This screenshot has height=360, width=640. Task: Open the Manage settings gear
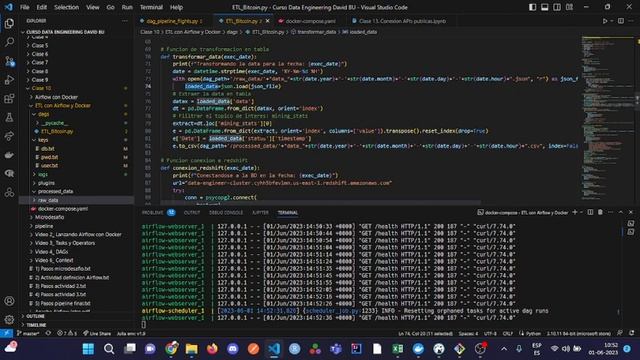(x=9, y=320)
